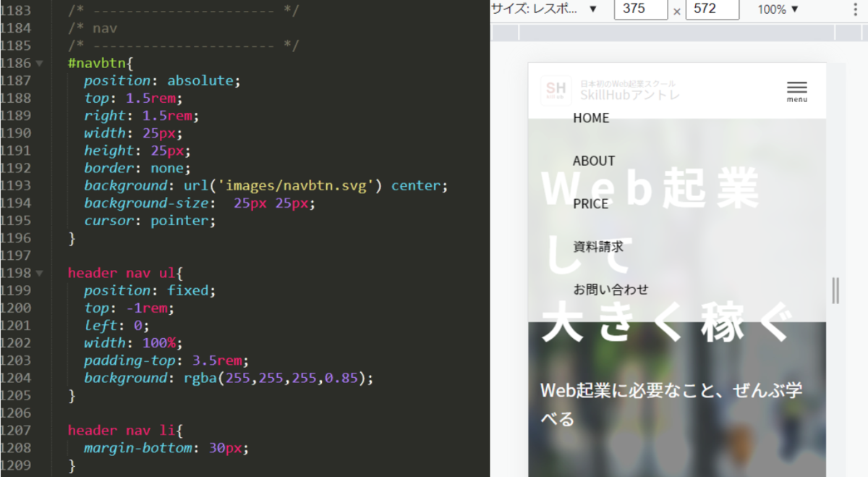868x477 pixels.
Task: Open the 100% zoom dropdown
Action: [778, 9]
